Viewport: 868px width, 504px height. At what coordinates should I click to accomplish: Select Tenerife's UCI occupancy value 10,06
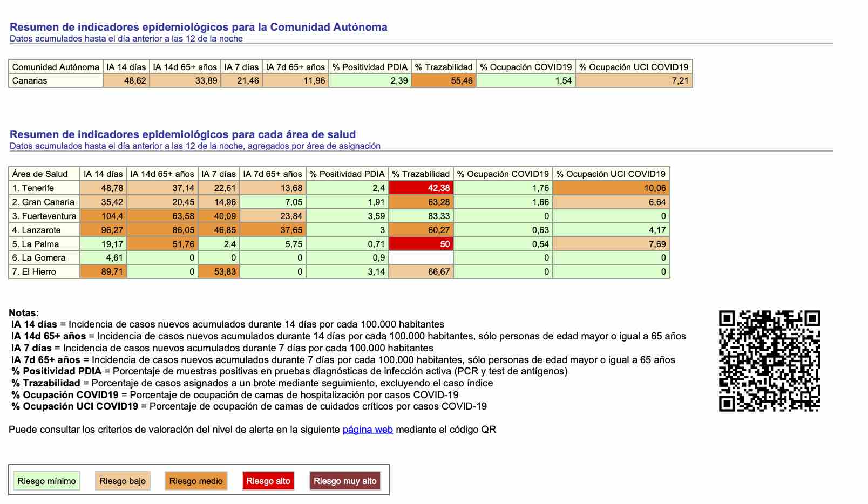click(x=611, y=188)
